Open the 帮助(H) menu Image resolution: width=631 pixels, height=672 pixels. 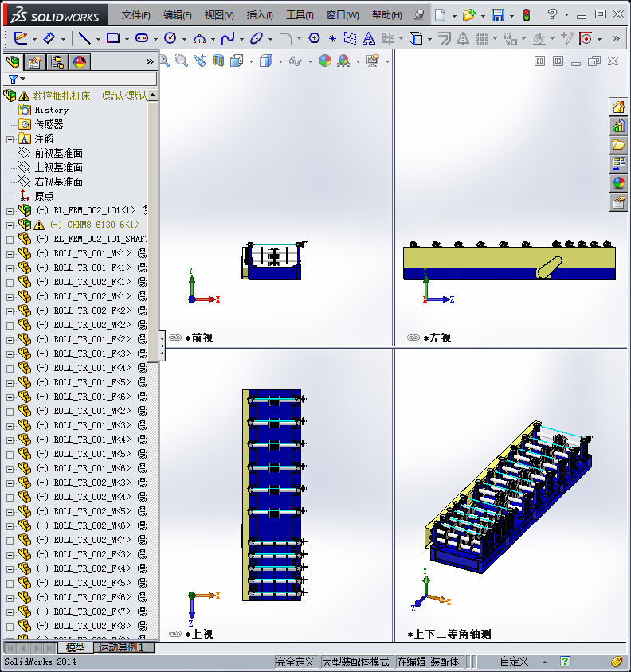387,15
